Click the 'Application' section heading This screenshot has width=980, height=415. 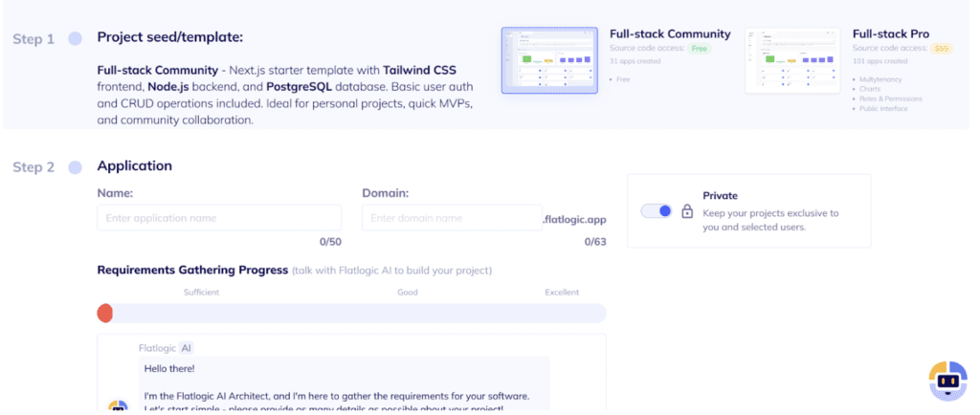[134, 166]
